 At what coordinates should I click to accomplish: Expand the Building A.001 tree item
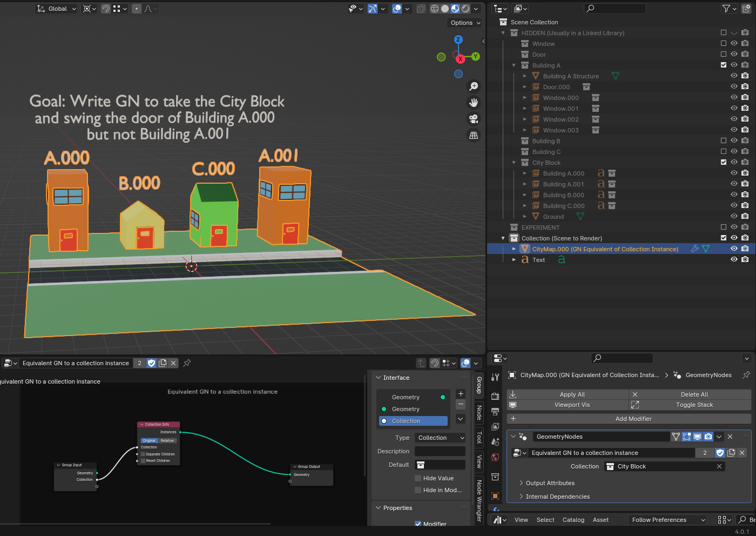point(525,184)
